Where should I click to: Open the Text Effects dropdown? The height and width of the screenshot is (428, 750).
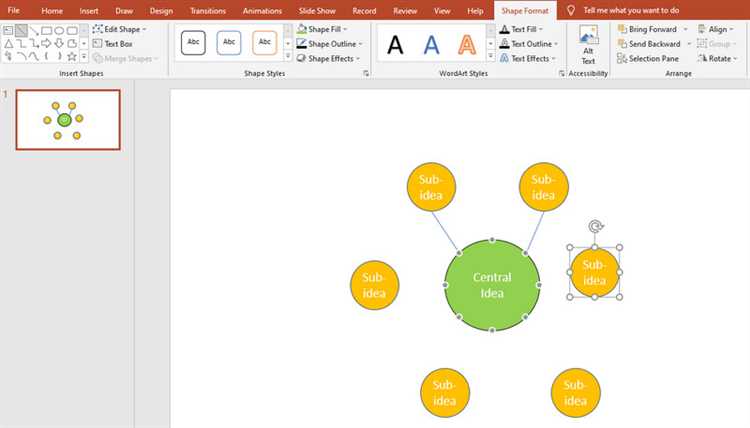[530, 59]
